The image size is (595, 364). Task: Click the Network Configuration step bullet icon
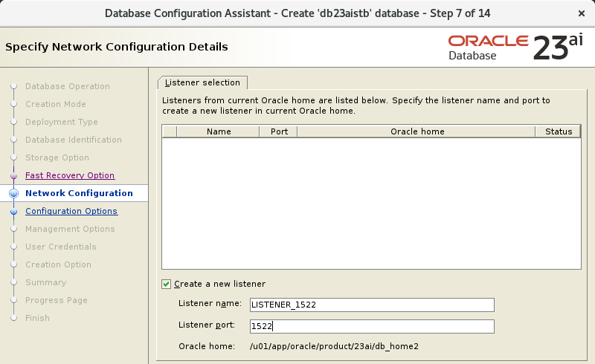click(x=13, y=193)
